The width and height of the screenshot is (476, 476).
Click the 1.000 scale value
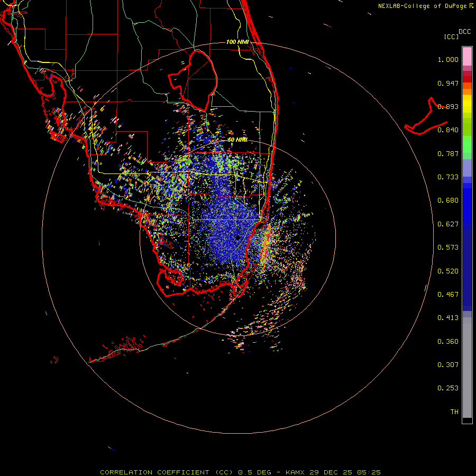(448, 59)
